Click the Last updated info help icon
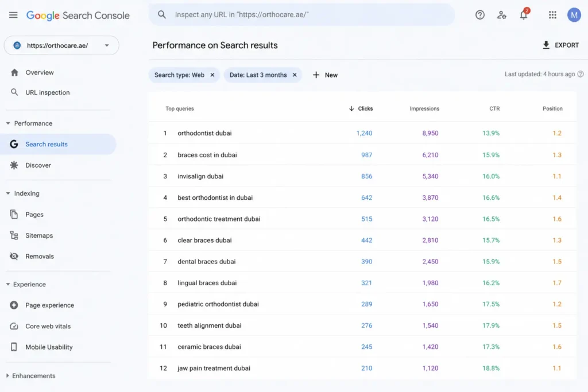The image size is (588, 392). coord(581,74)
